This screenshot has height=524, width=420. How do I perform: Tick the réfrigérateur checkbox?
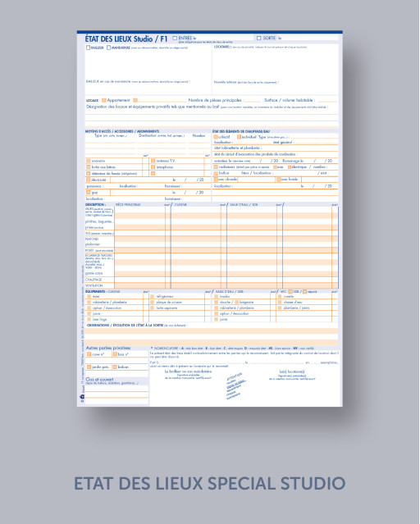152,296
